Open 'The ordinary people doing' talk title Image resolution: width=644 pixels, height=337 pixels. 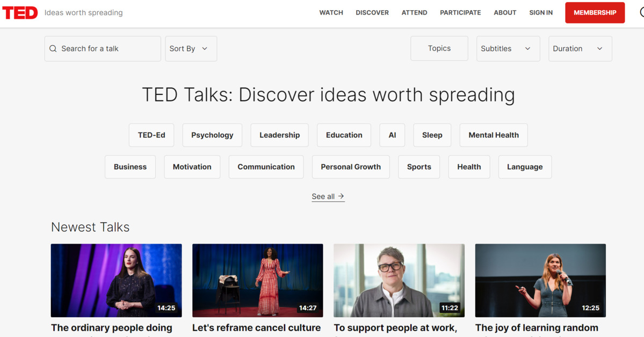point(112,328)
